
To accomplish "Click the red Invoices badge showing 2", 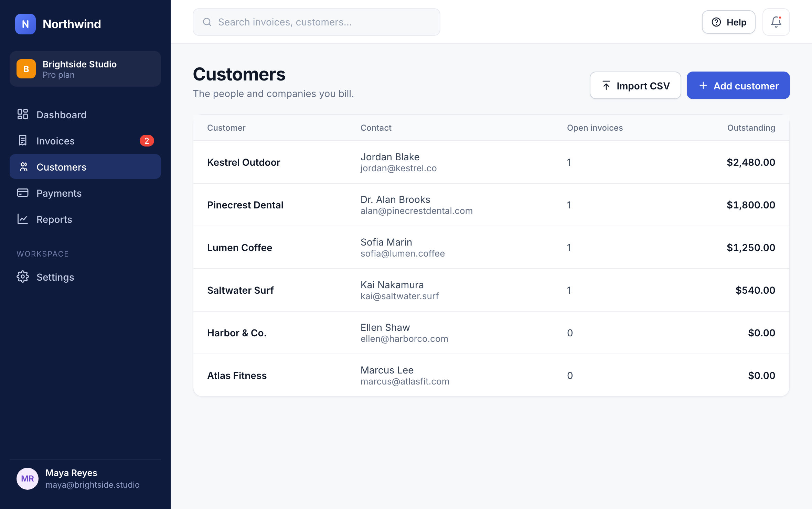I will [147, 141].
